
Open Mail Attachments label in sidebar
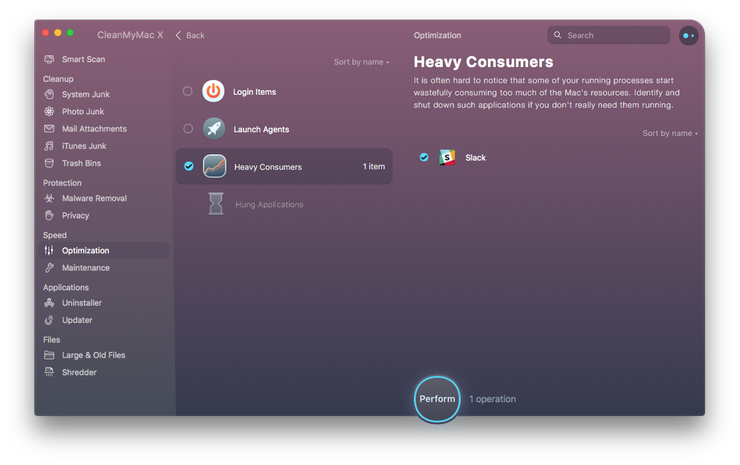[94, 129]
